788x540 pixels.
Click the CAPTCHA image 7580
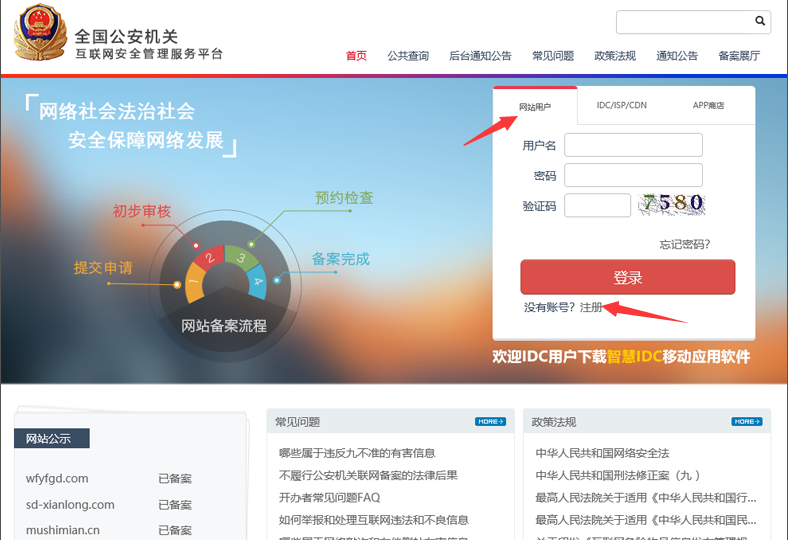(x=673, y=204)
